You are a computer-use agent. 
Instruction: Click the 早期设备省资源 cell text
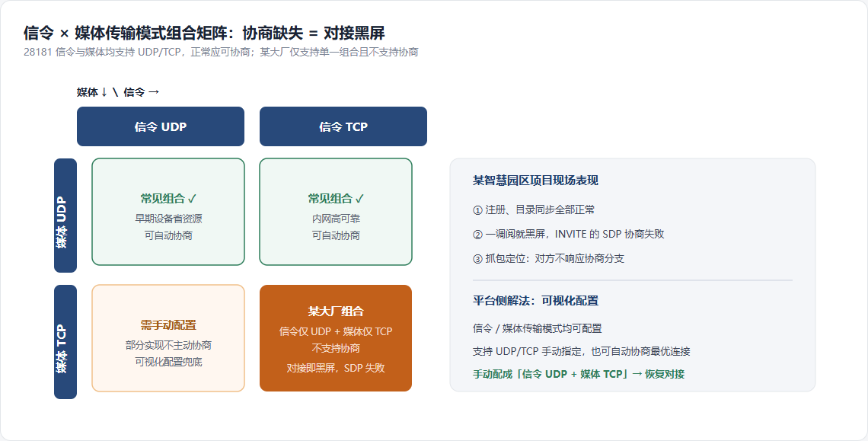pyautogui.click(x=168, y=219)
